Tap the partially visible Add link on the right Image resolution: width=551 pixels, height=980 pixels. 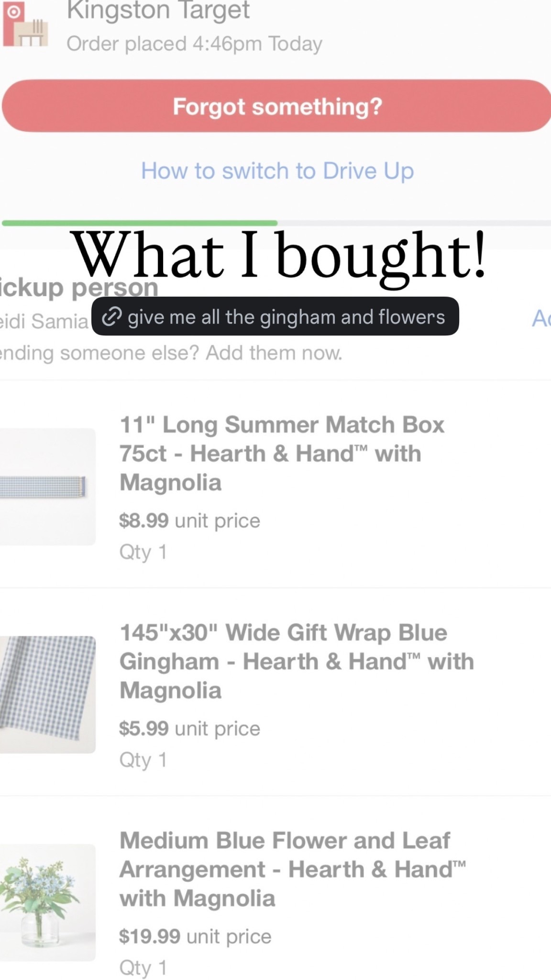click(x=542, y=318)
